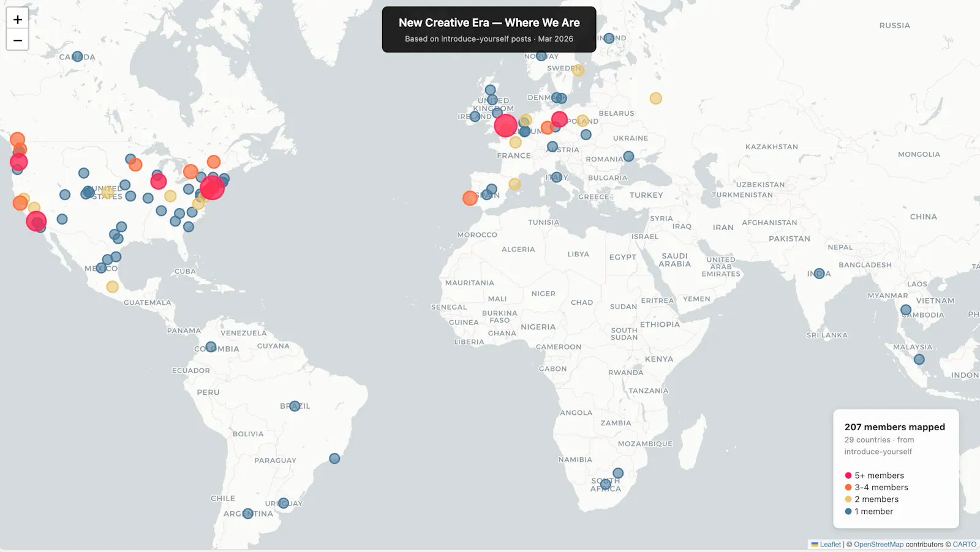The image size is (980, 552).
Task: Select the yellow marker in eastern Spain
Action: tap(515, 184)
